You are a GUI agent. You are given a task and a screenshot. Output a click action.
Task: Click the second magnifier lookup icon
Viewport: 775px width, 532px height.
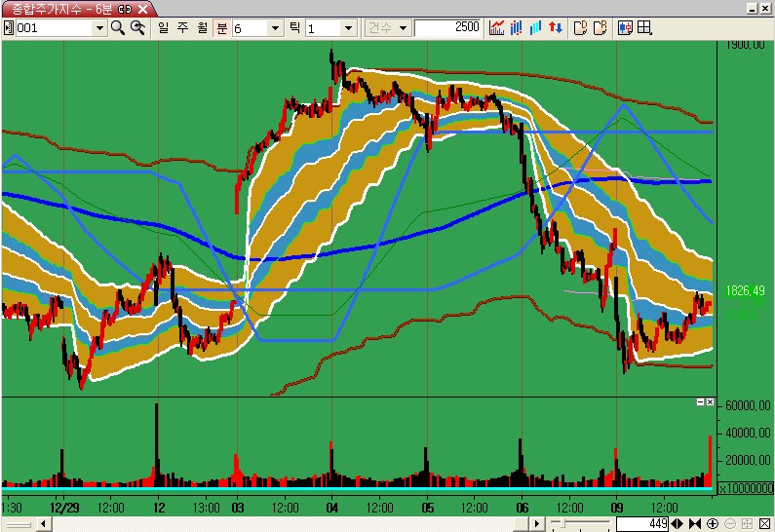pos(137,27)
